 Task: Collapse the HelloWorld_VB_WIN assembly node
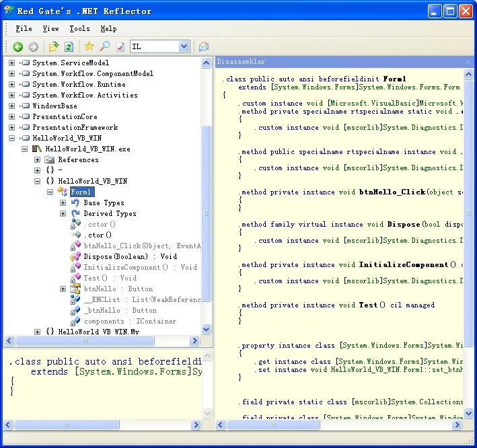point(11,138)
